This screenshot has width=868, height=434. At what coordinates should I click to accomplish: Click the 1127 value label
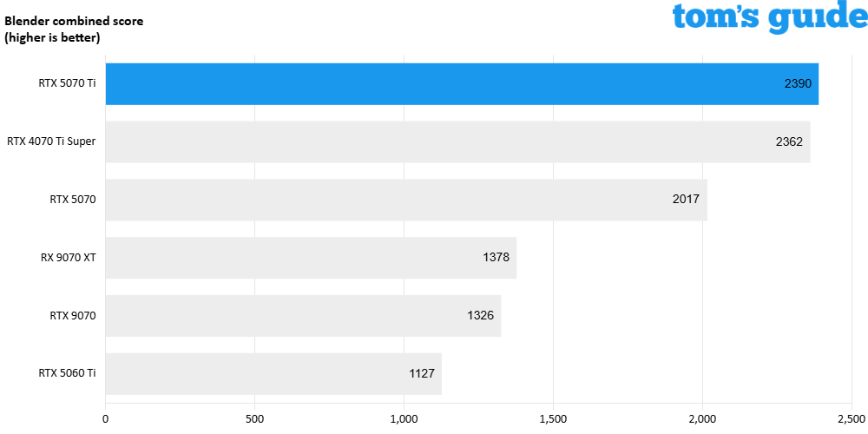421,374
